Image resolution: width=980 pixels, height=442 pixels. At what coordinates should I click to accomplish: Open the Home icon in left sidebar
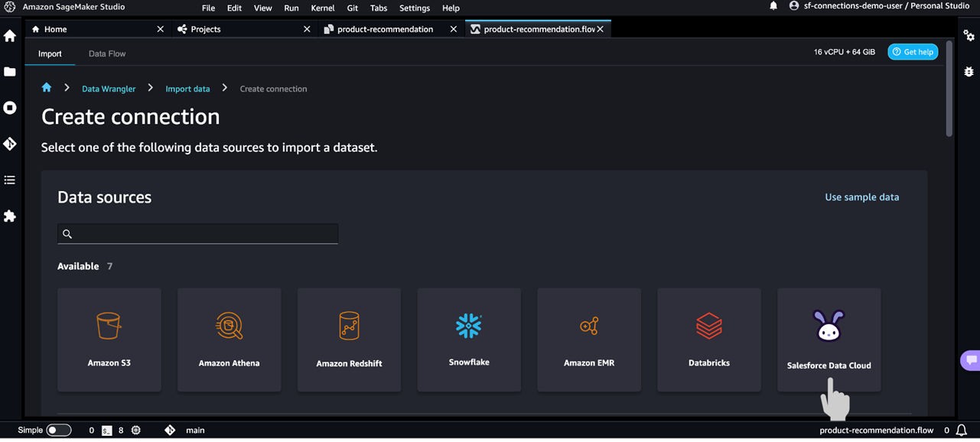click(10, 36)
